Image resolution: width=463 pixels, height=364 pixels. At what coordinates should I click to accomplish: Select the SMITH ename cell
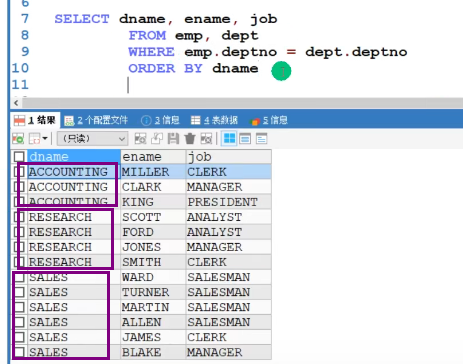[x=153, y=262]
